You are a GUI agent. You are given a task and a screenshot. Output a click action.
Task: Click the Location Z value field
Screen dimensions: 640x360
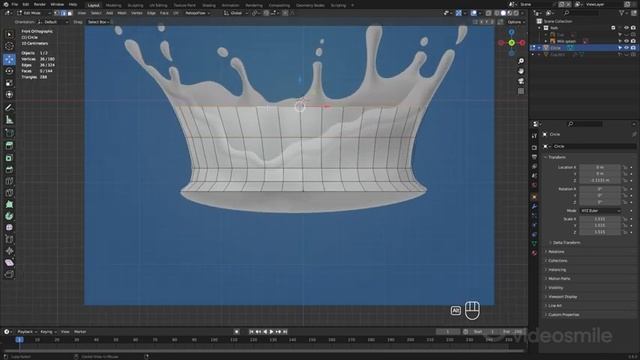coord(600,180)
